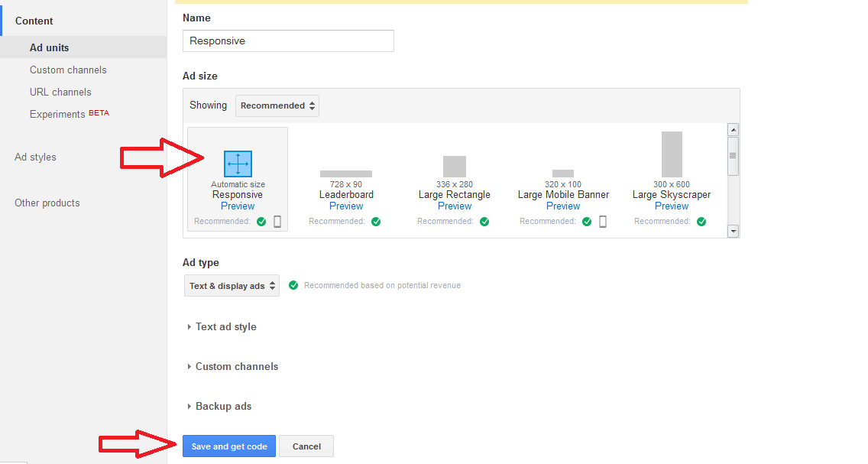The height and width of the screenshot is (464, 868).
Task: Open Preview link for Large Mobile Banner
Action: (x=563, y=206)
